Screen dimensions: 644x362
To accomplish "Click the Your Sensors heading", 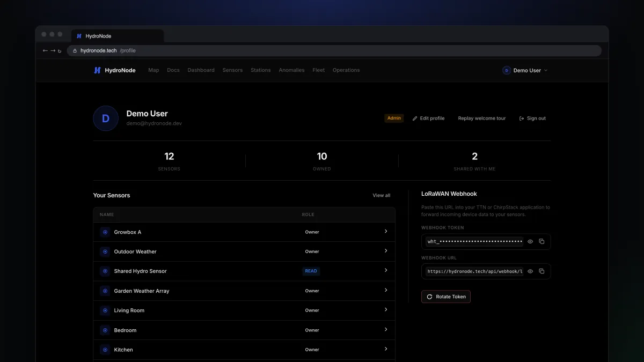I will (112, 195).
